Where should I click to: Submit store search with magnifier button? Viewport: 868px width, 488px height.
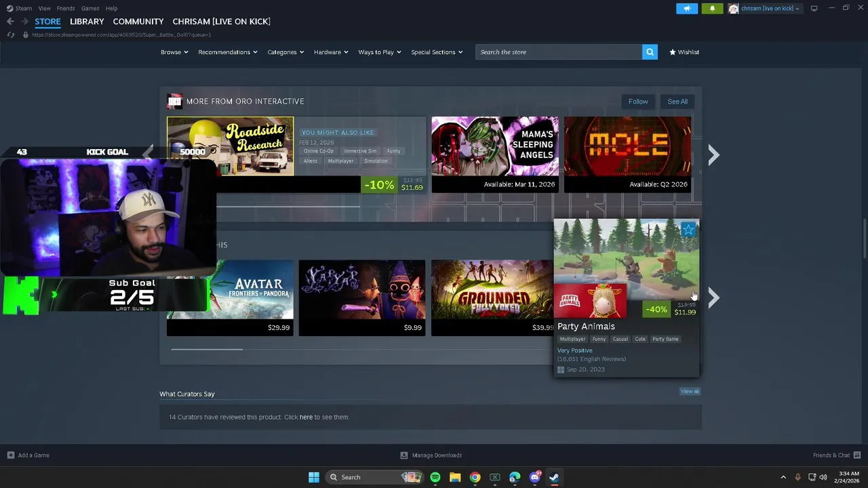coord(650,52)
